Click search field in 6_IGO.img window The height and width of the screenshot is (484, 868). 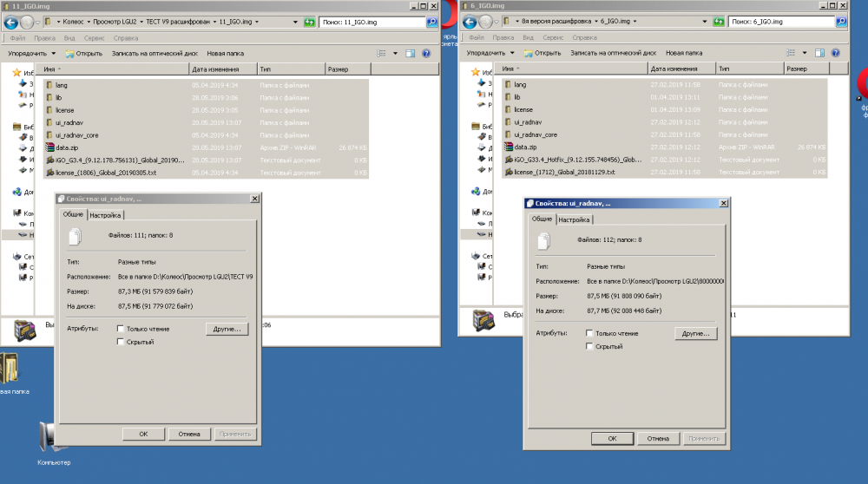(781, 22)
